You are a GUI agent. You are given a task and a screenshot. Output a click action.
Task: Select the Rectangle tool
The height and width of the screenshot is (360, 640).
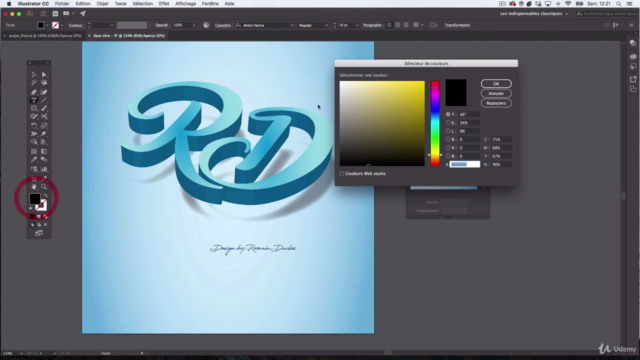click(x=34, y=109)
